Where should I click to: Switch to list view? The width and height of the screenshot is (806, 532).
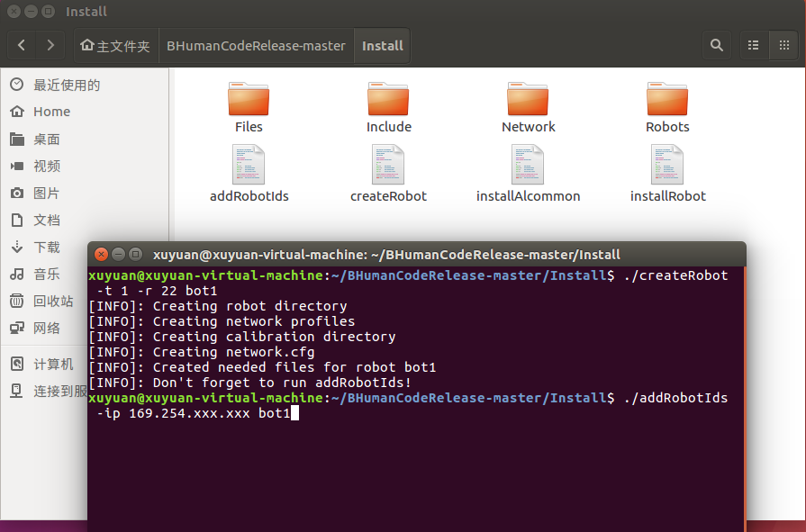[754, 44]
